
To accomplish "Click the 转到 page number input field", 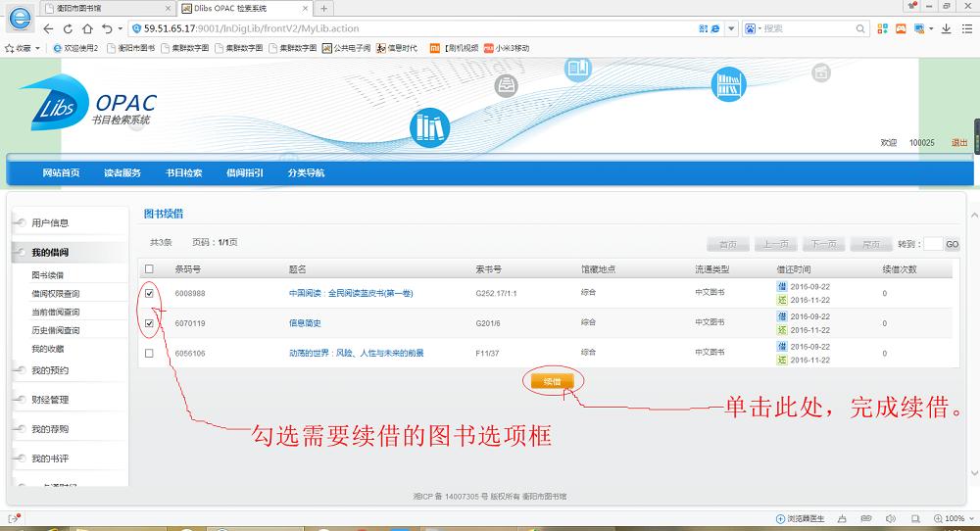I will 933,244.
